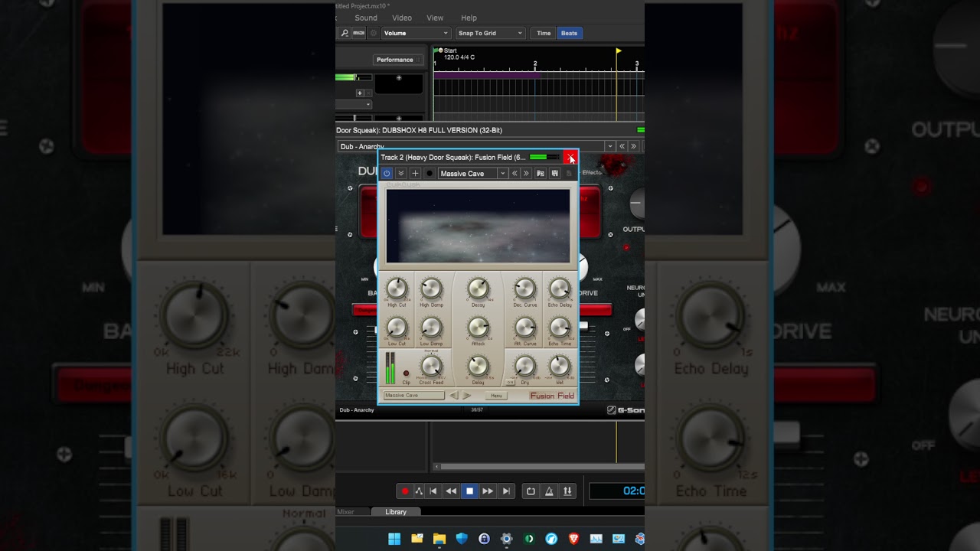Click the Att. Curve knob
The width and height of the screenshot is (980, 551).
pos(524,328)
